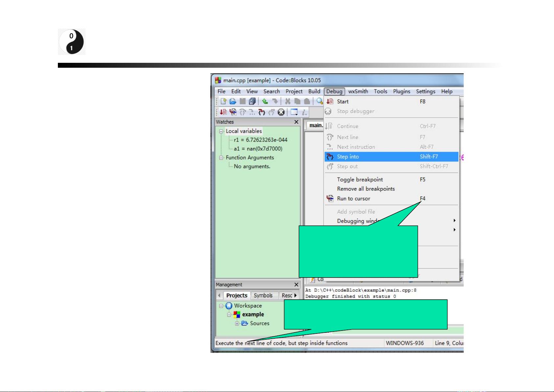Close the Management panel
This screenshot has width=554, height=392.
[x=296, y=285]
